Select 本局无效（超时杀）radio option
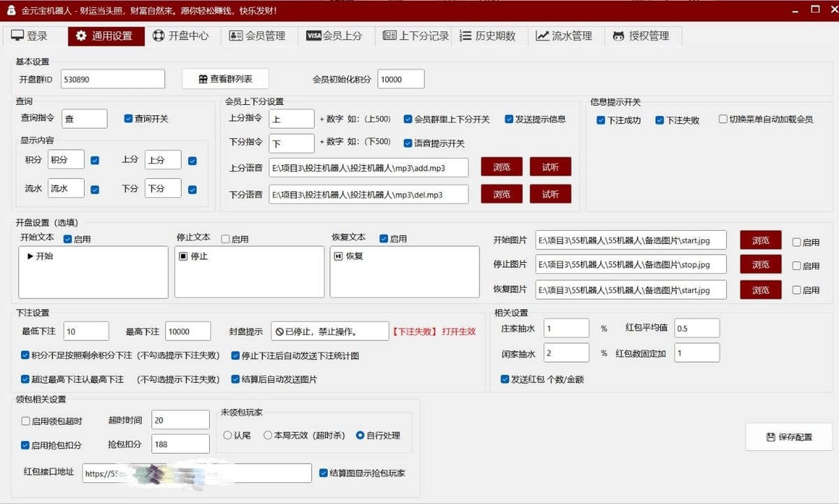839x504 pixels. pos(268,435)
